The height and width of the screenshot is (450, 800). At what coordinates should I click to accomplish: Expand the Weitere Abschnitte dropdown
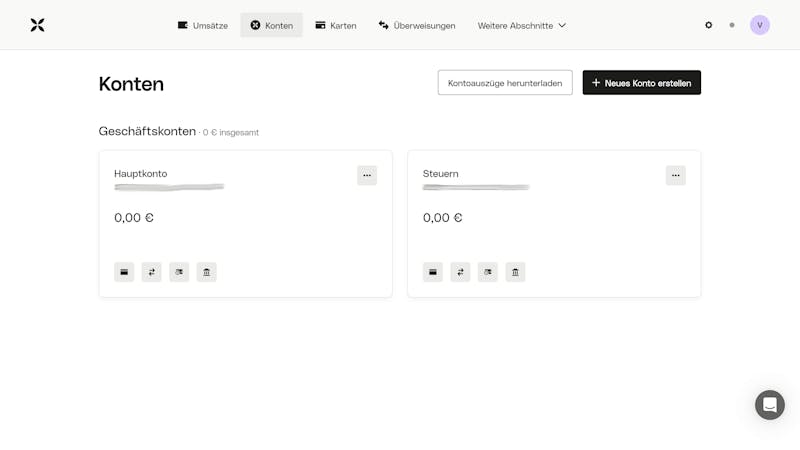pyautogui.click(x=521, y=26)
